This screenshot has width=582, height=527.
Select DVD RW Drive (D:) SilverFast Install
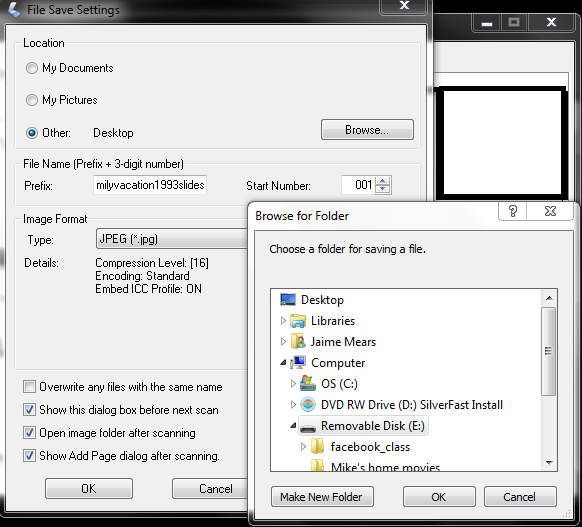coord(412,405)
